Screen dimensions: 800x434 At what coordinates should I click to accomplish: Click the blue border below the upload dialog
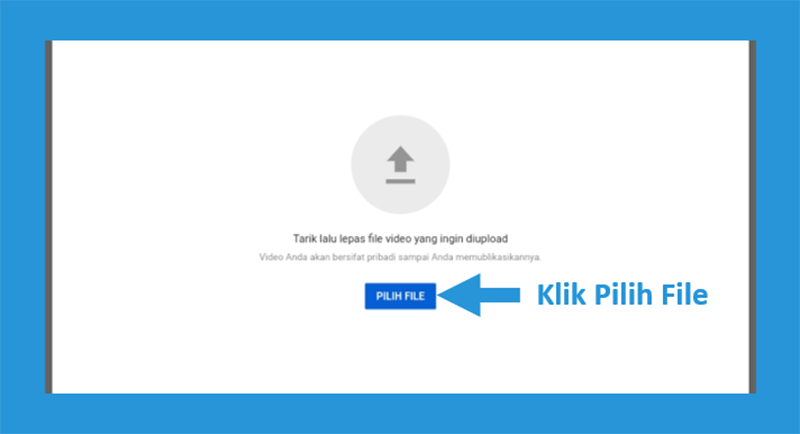click(x=400, y=414)
